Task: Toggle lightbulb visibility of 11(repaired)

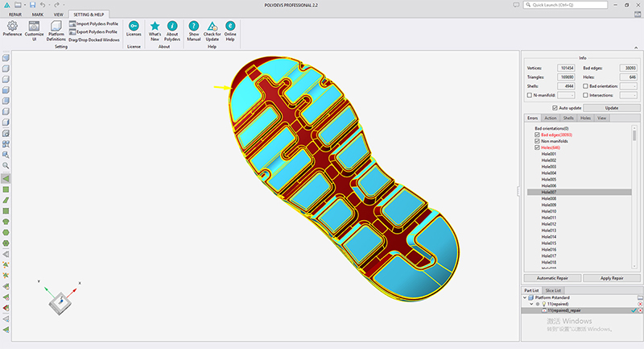Action: pyautogui.click(x=543, y=304)
